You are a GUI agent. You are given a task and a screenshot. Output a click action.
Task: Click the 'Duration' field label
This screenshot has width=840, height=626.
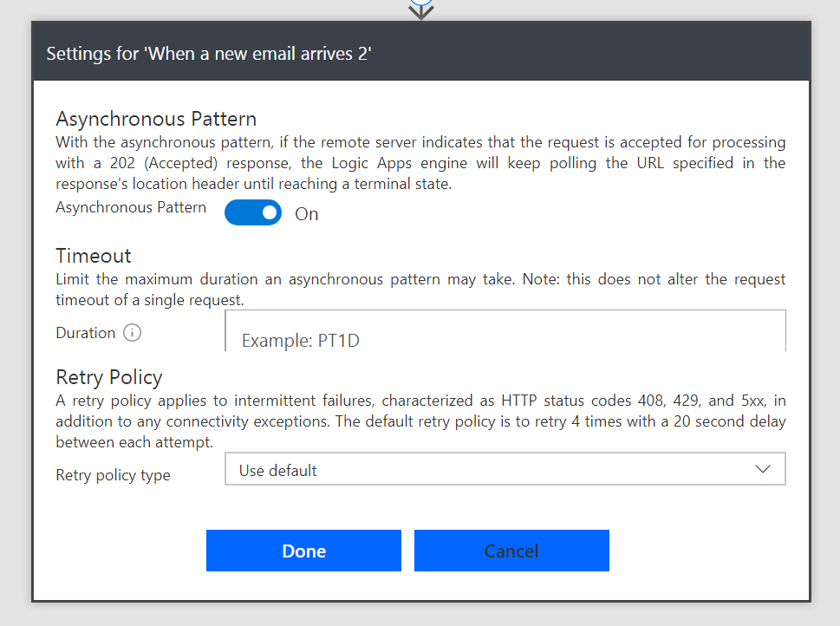pos(85,333)
